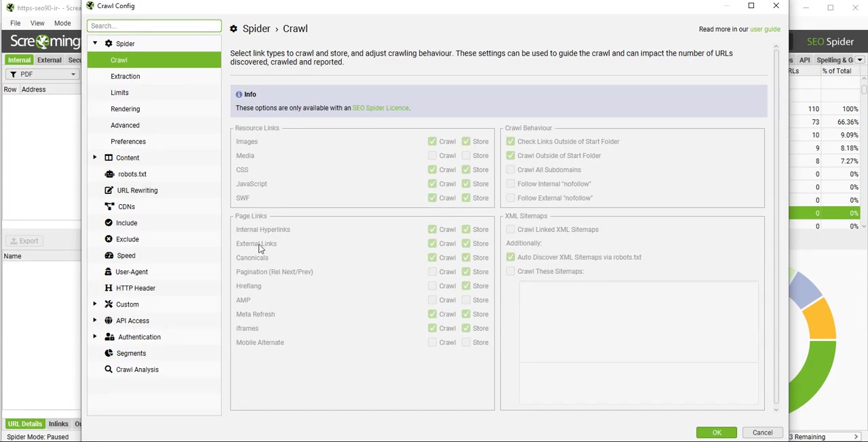The width and height of the screenshot is (868, 442).
Task: Select the Include settings icon
Action: 108,223
